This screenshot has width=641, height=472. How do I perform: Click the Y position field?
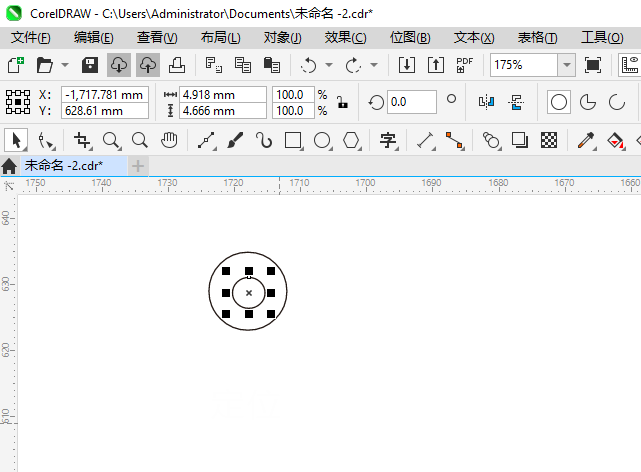pyautogui.click(x=105, y=111)
